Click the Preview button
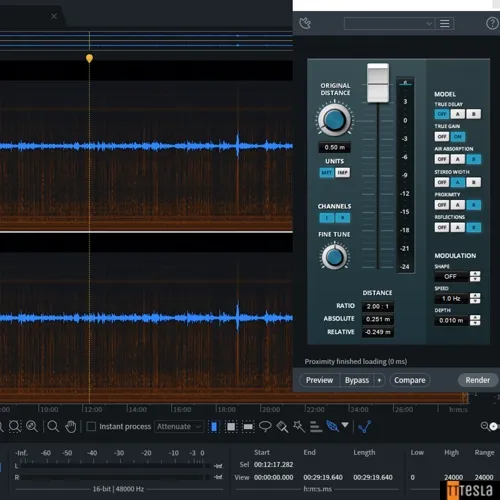 pyautogui.click(x=319, y=380)
